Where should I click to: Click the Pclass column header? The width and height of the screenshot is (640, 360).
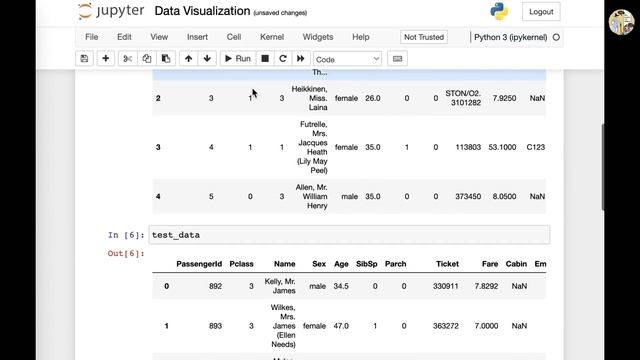coord(241,264)
